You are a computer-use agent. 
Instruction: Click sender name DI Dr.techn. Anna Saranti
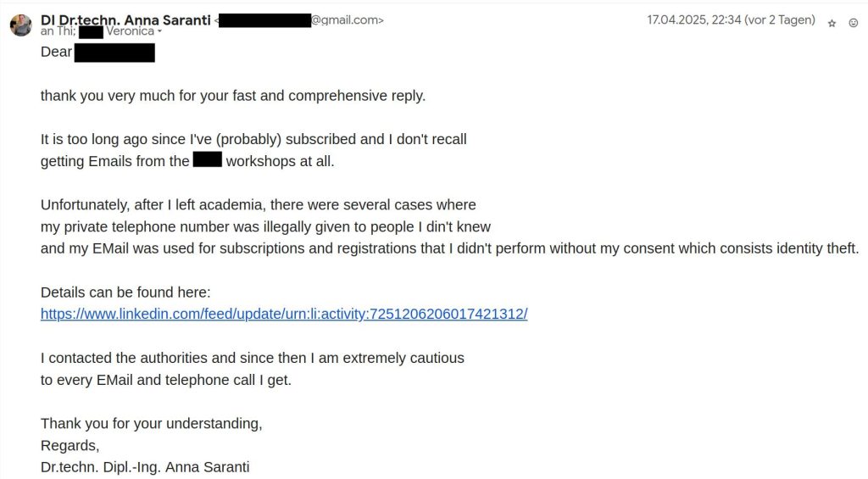click(125, 19)
